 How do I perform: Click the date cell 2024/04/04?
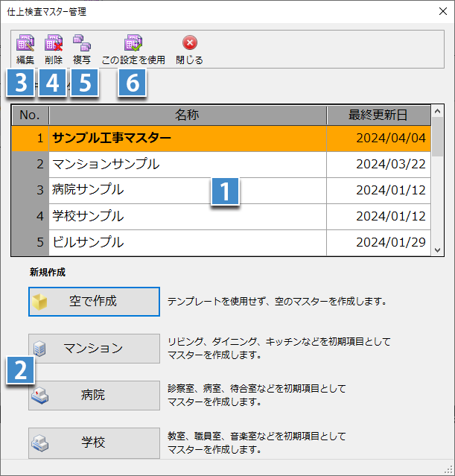(378, 139)
